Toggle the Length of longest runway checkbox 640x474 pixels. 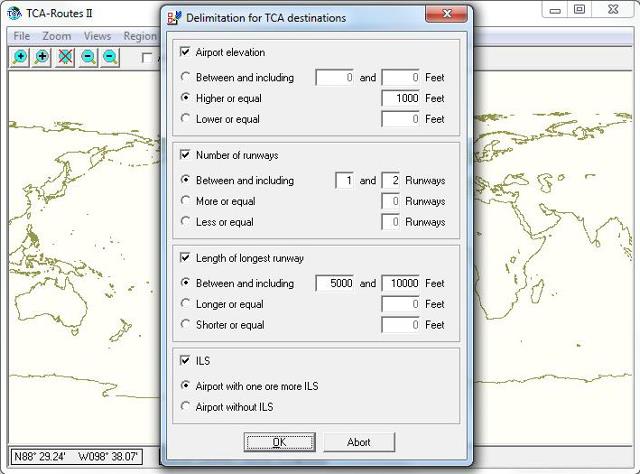pyautogui.click(x=185, y=258)
